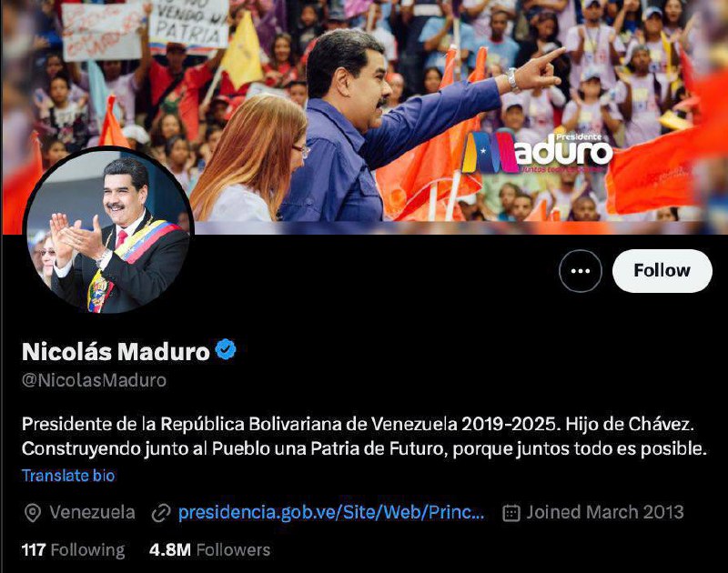Open the 4.8M Followers list
This screenshot has width=728, height=573.
[210, 549]
